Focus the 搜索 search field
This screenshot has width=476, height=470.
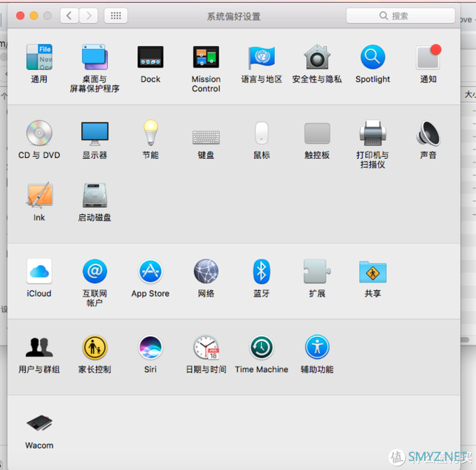pyautogui.click(x=400, y=15)
